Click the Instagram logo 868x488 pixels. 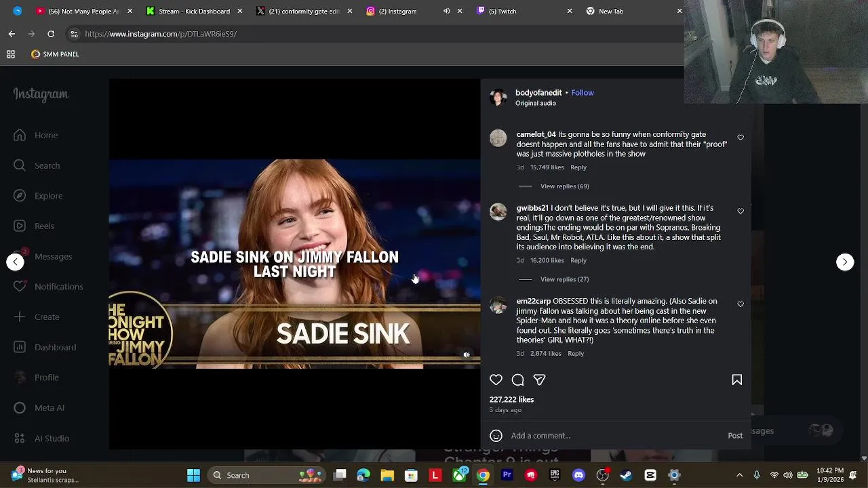click(x=41, y=95)
